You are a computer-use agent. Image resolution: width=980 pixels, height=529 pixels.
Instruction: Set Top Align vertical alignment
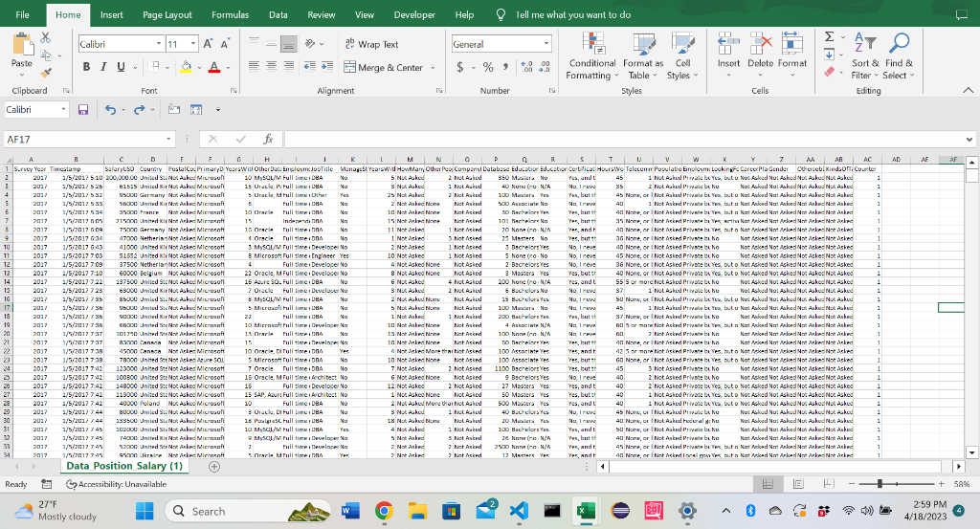pyautogui.click(x=254, y=44)
